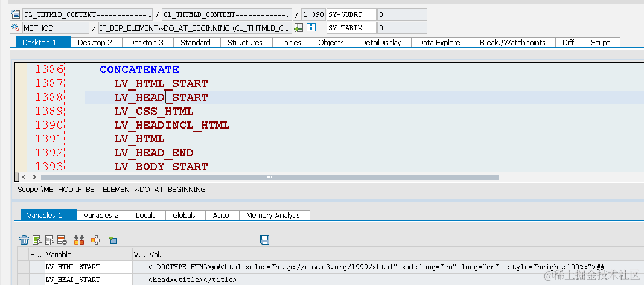Viewport: 644px width, 285px height.
Task: Click the line number field showing 398
Action: pyautogui.click(x=314, y=14)
